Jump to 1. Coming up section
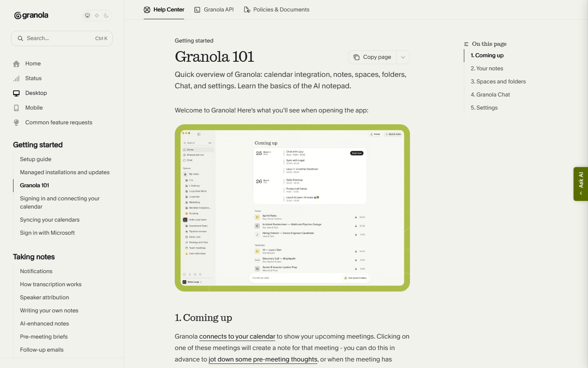Viewport: 588px width, 368px height. tap(487, 56)
